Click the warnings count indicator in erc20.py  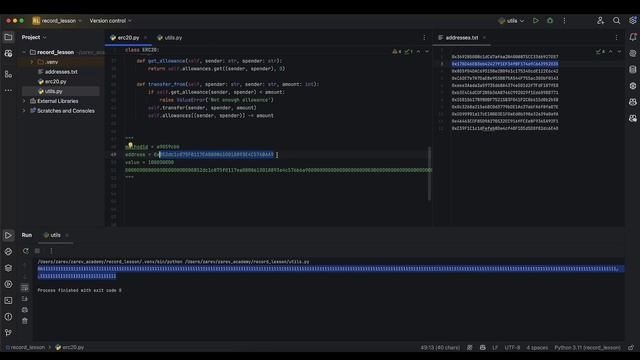pos(396,52)
